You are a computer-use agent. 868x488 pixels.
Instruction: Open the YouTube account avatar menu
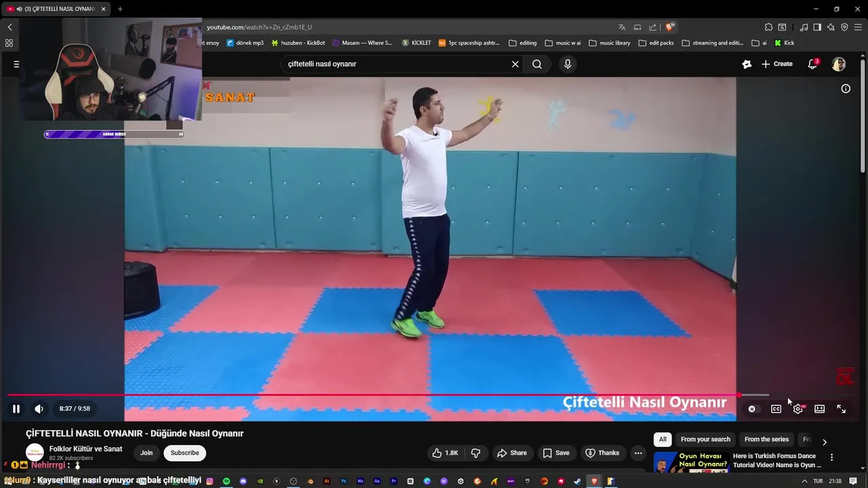click(x=839, y=64)
